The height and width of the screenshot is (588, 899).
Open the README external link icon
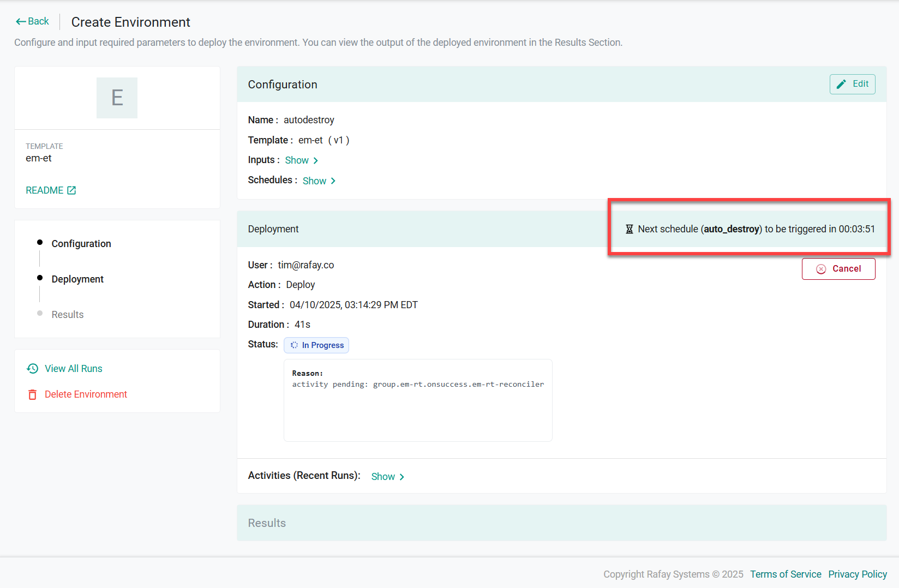71,190
